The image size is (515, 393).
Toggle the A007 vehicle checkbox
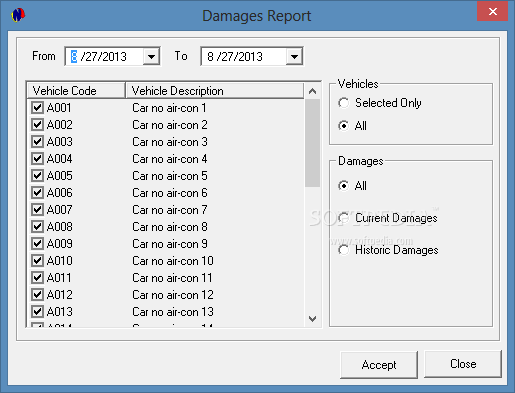(x=37, y=210)
